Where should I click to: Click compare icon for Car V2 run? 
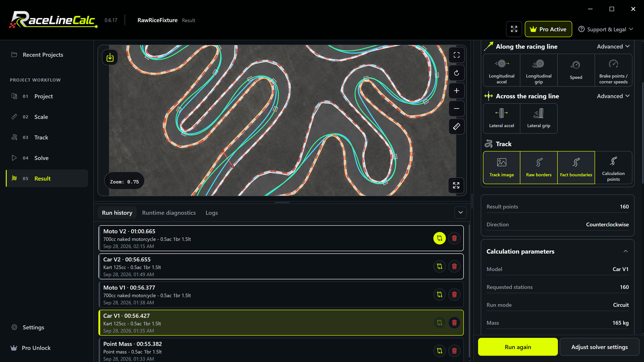(x=439, y=266)
